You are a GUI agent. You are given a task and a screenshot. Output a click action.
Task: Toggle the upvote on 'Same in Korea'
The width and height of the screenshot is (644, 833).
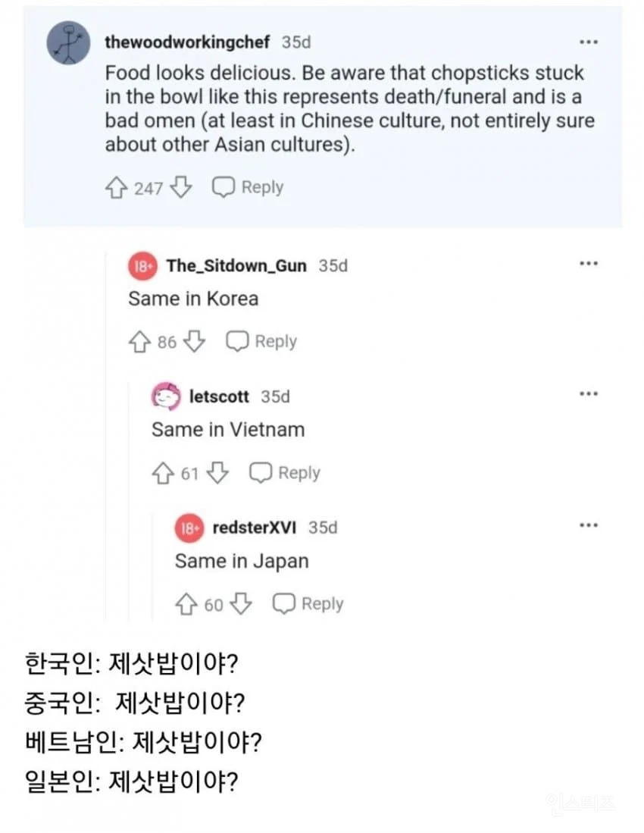[x=139, y=340]
